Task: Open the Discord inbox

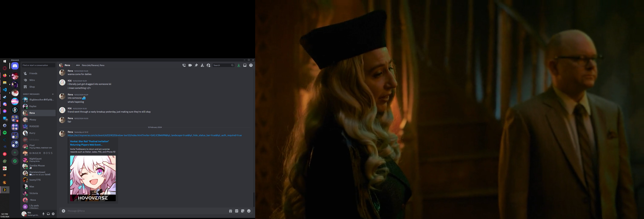Action: [245, 65]
